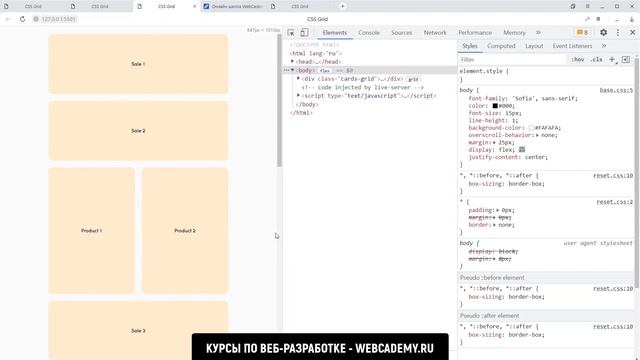Open the reset.css:2 source link
The width and height of the screenshot is (640, 360).
(614, 202)
